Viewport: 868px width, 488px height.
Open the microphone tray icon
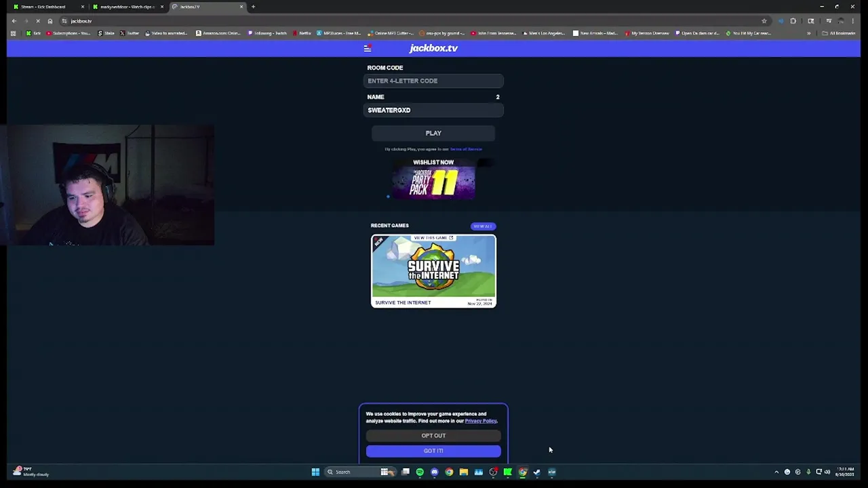coord(808,472)
